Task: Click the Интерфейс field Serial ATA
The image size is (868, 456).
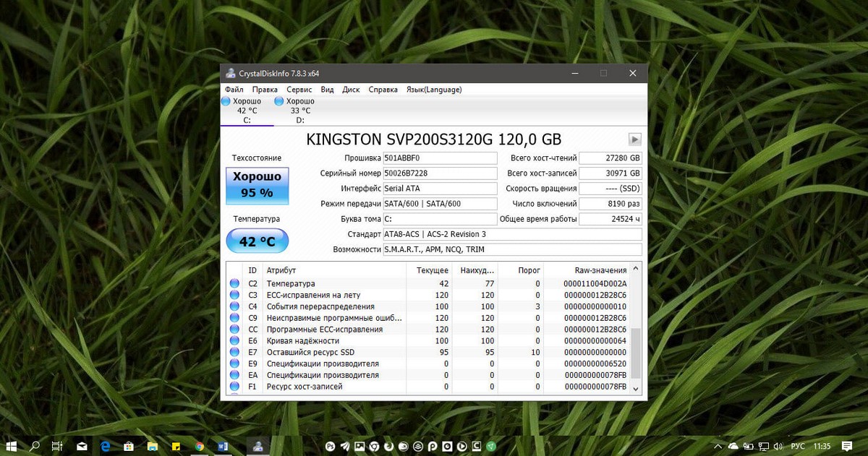Action: [440, 189]
